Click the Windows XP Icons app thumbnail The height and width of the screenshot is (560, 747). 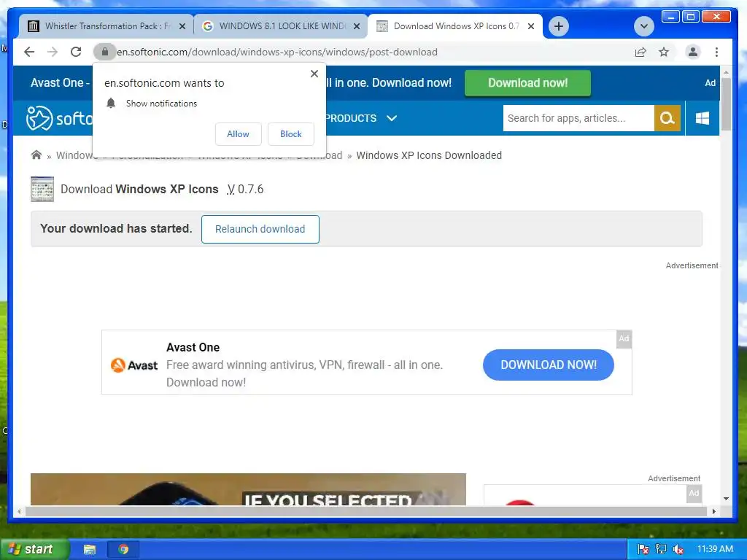[x=42, y=189]
